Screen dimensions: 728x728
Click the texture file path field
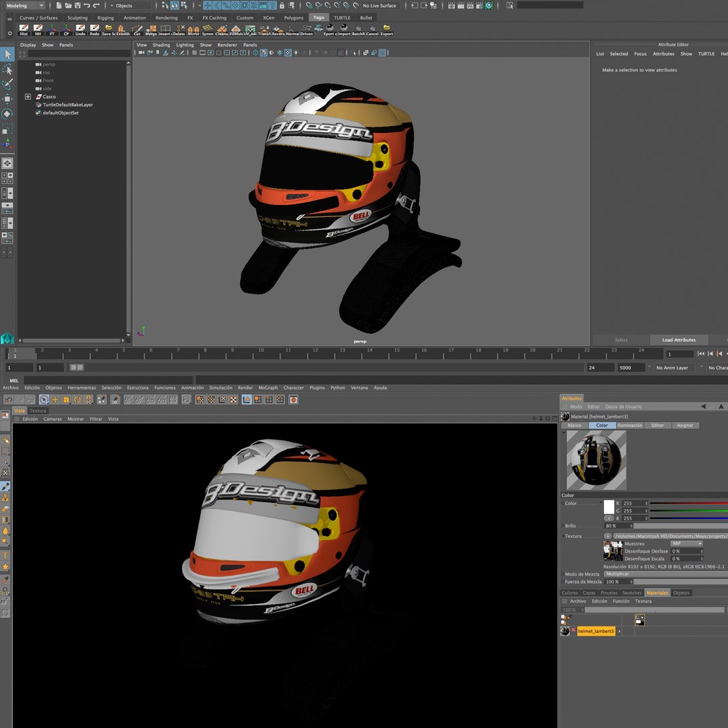tap(671, 537)
